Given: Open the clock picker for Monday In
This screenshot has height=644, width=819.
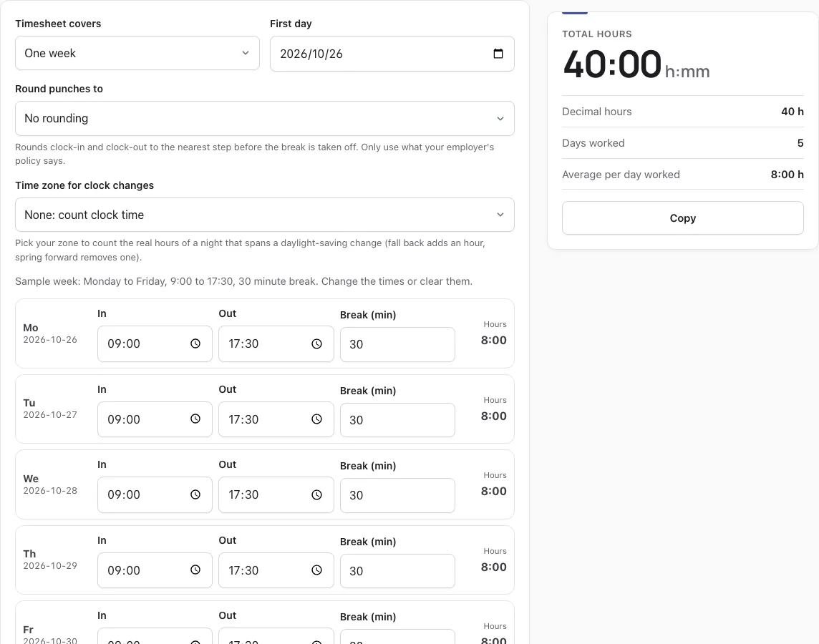Looking at the screenshot, I should (x=195, y=343).
